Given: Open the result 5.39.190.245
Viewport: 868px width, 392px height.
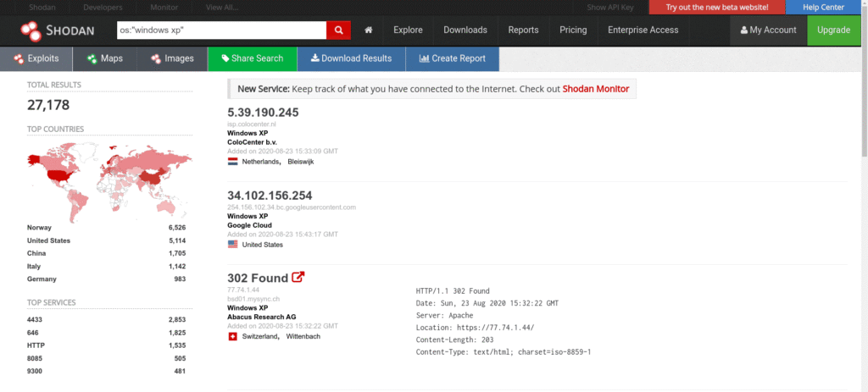Looking at the screenshot, I should pyautogui.click(x=263, y=113).
